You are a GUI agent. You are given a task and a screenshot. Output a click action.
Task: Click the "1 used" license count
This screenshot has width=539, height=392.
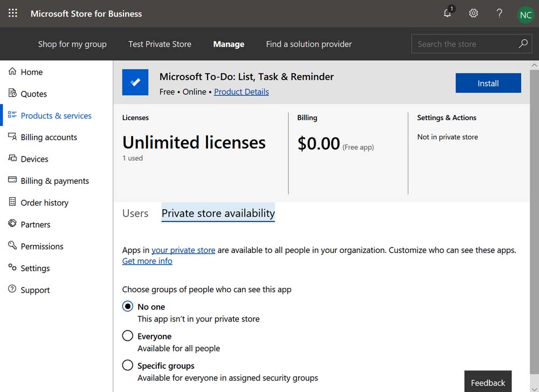(133, 158)
